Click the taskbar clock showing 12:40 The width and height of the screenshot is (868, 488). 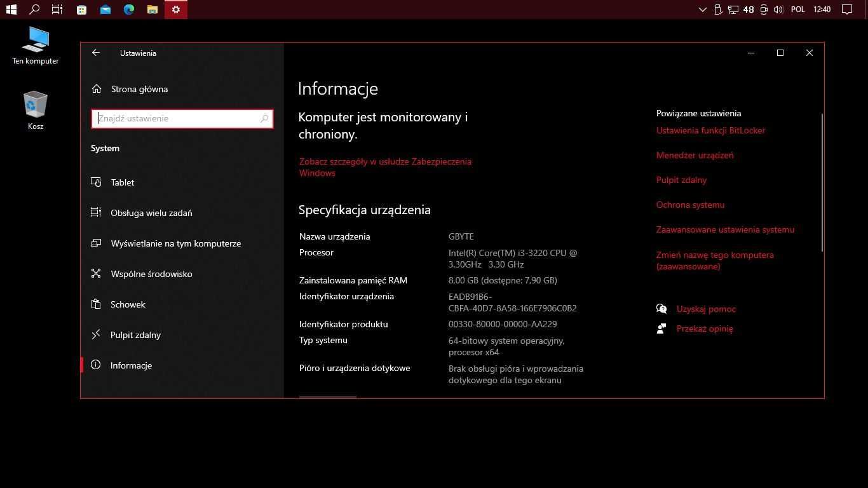pos(822,10)
